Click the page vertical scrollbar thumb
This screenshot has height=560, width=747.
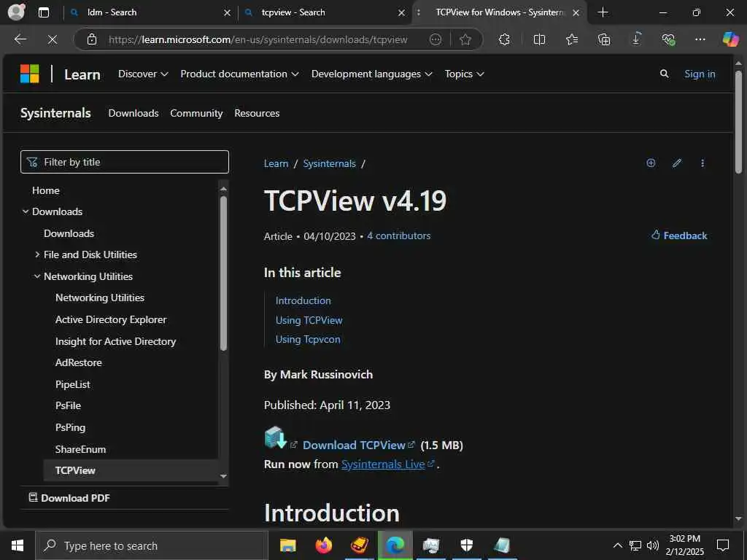[x=738, y=122]
